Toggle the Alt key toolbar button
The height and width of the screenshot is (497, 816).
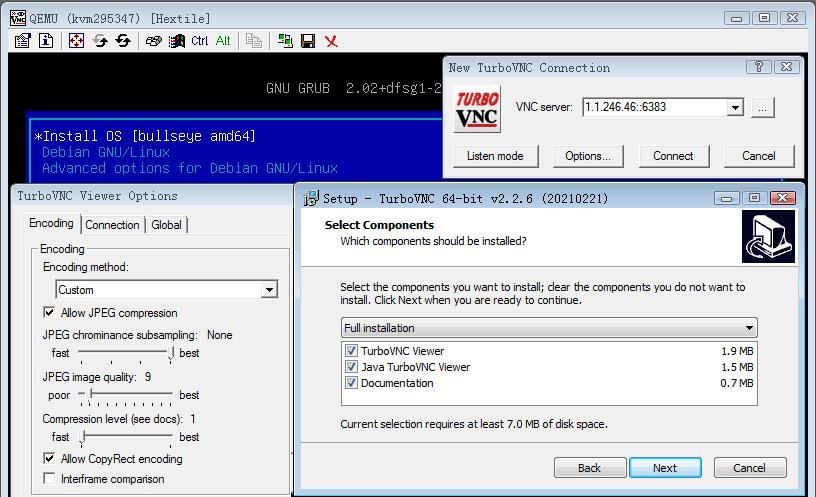[223, 41]
